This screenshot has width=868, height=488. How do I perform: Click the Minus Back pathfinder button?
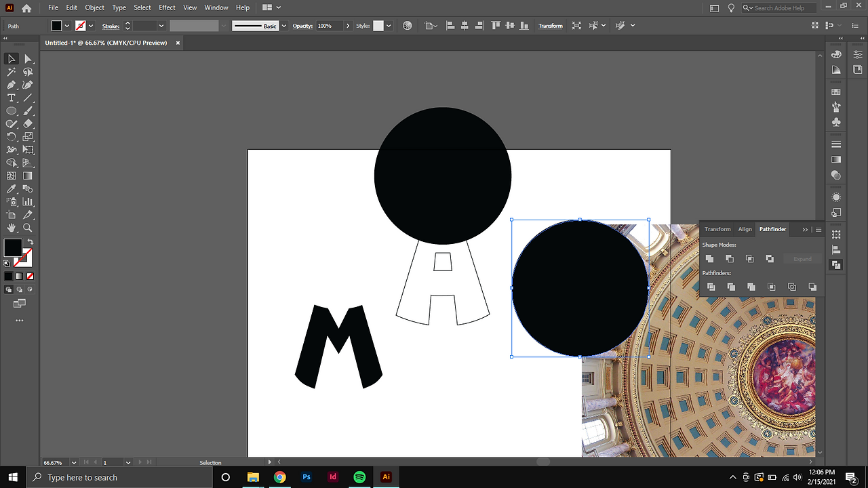click(x=812, y=287)
